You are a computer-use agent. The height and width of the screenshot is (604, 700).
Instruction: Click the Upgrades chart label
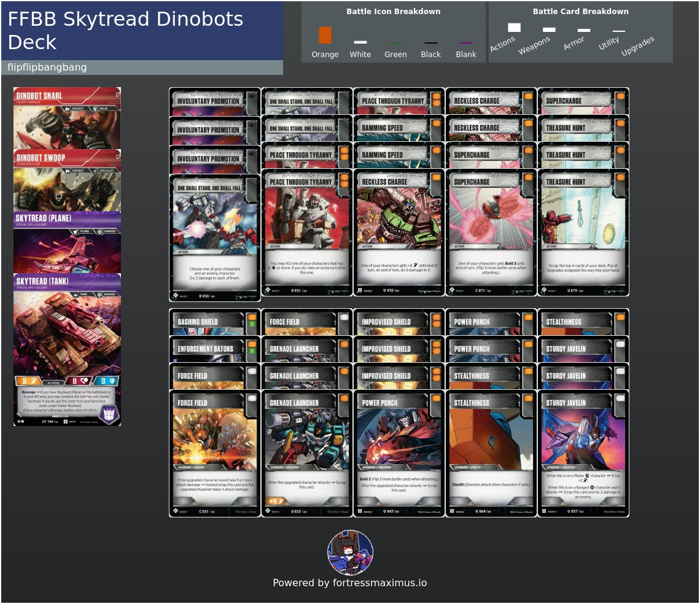tap(637, 46)
